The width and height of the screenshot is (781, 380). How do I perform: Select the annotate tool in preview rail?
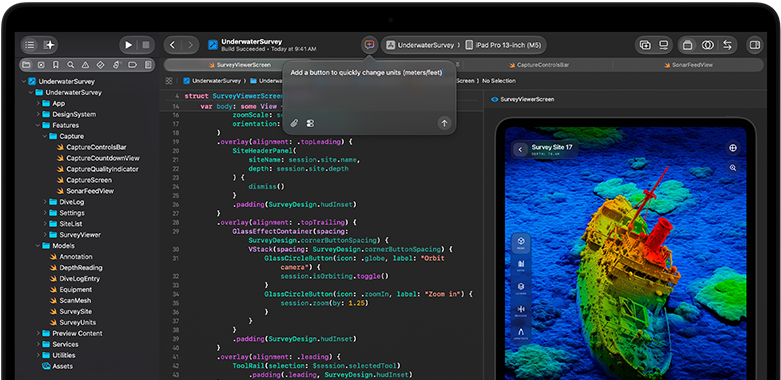tap(521, 334)
